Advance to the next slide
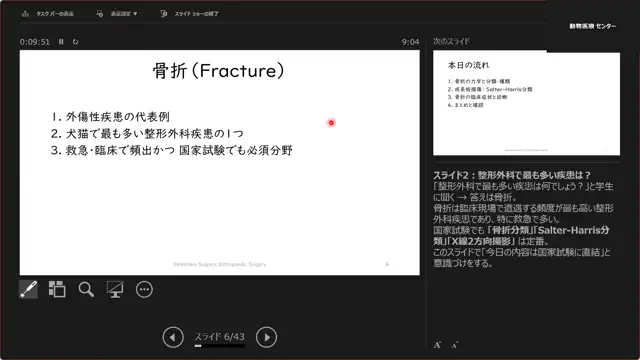640x360 pixels. pyautogui.click(x=266, y=337)
